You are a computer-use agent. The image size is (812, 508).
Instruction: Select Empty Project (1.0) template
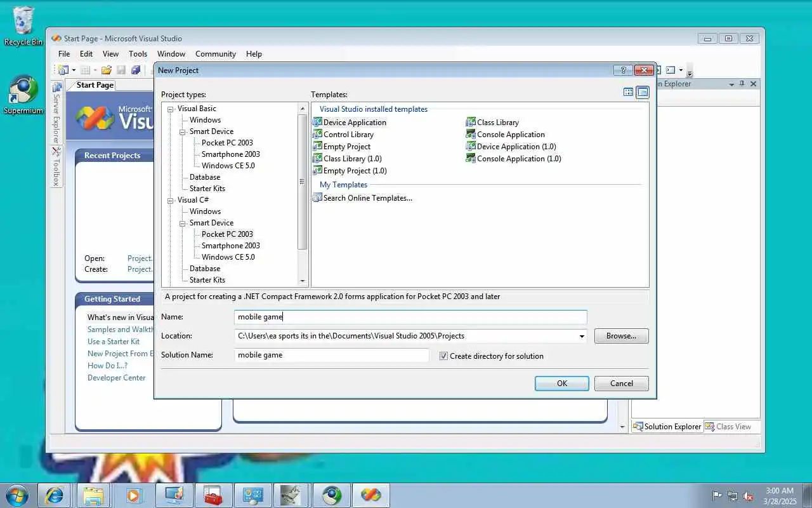350,171
